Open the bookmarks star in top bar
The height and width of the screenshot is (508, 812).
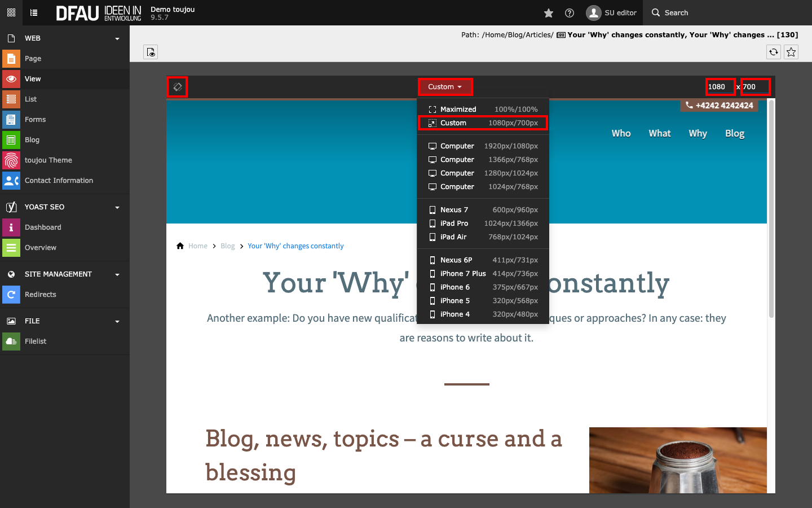click(548, 13)
